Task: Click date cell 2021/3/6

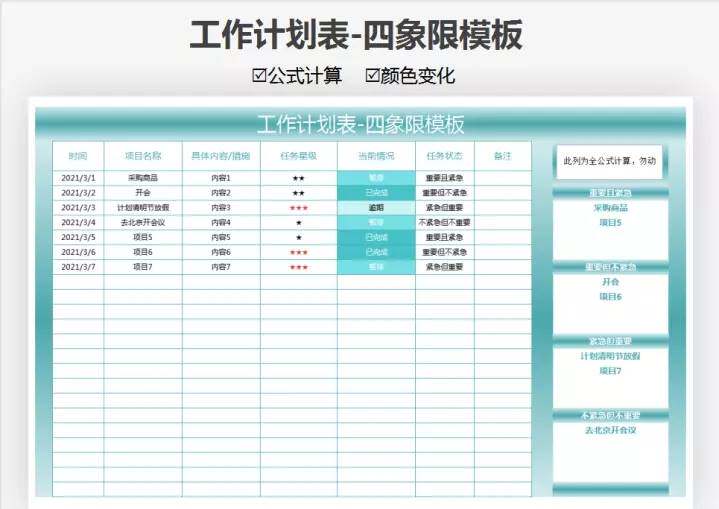Action: (x=78, y=252)
